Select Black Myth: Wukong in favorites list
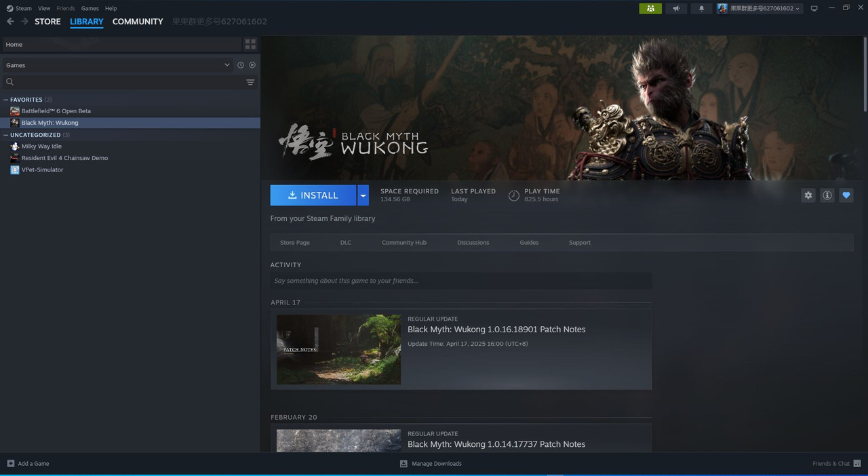868x476 pixels. (x=130, y=123)
